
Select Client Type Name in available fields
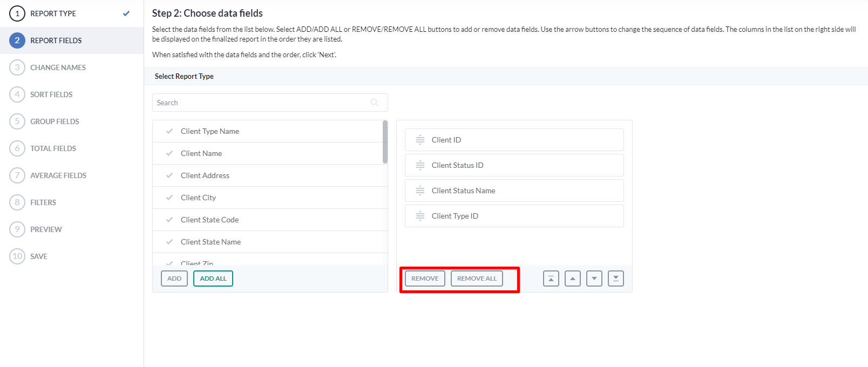tap(268, 131)
